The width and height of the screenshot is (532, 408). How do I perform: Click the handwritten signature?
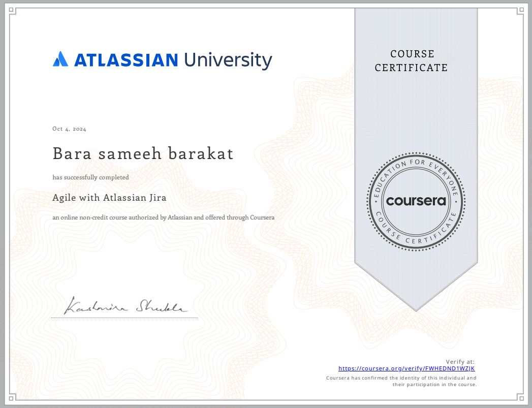tap(125, 305)
